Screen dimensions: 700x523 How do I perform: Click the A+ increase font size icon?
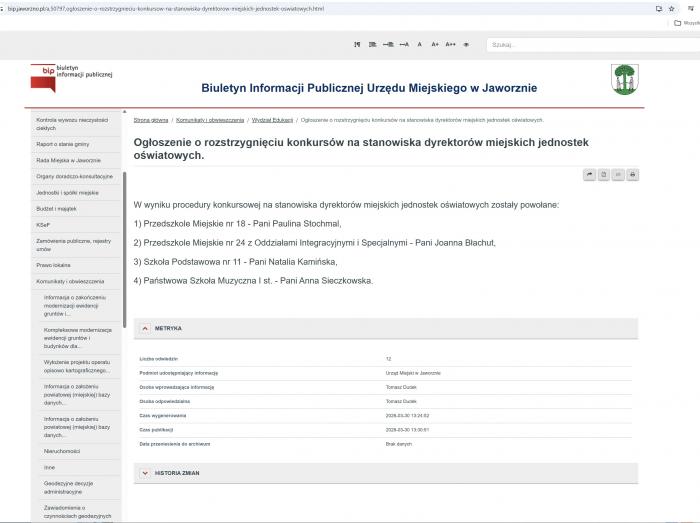[435, 45]
